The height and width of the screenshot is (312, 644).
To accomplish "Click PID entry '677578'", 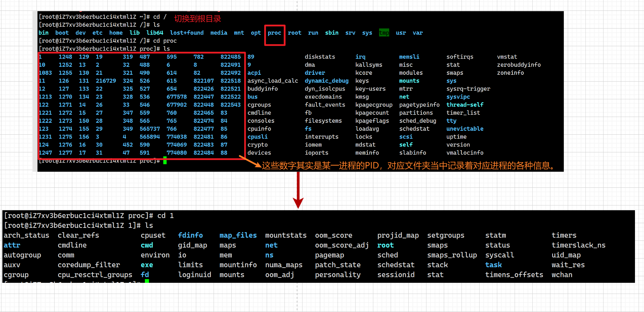I will point(177,97).
